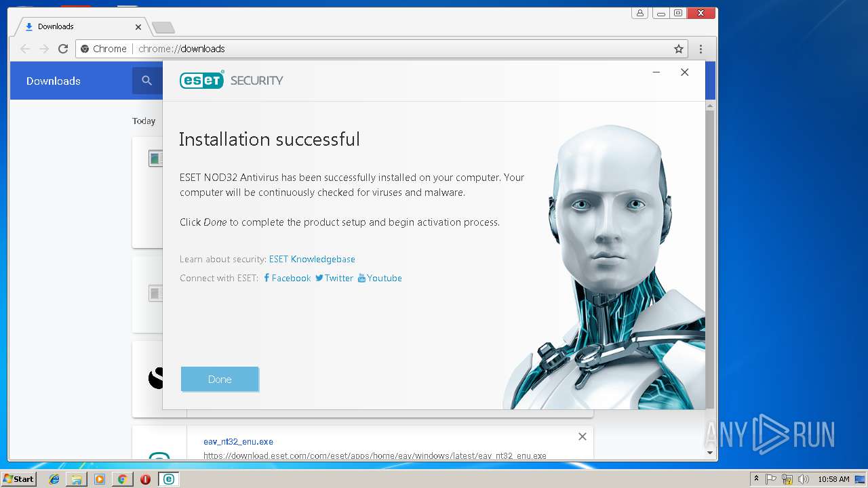The width and height of the screenshot is (868, 488).
Task: Show hidden tray icons
Action: click(x=756, y=479)
